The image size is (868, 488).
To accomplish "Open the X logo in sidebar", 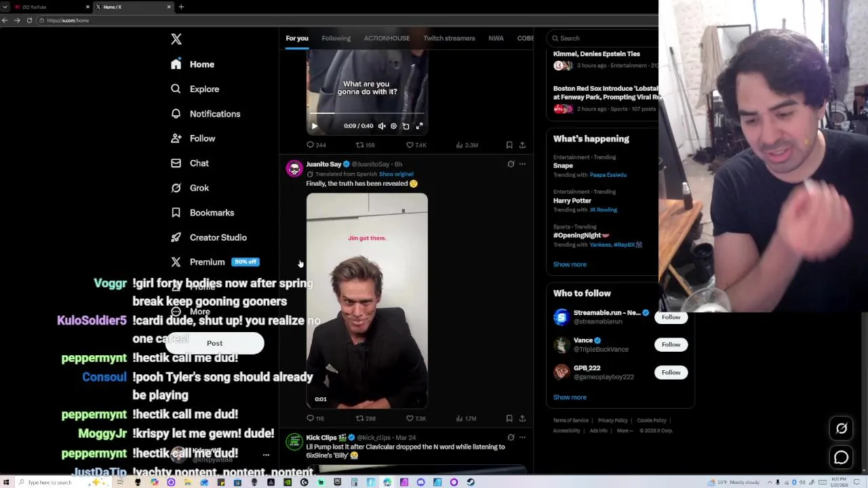I will pyautogui.click(x=176, y=39).
